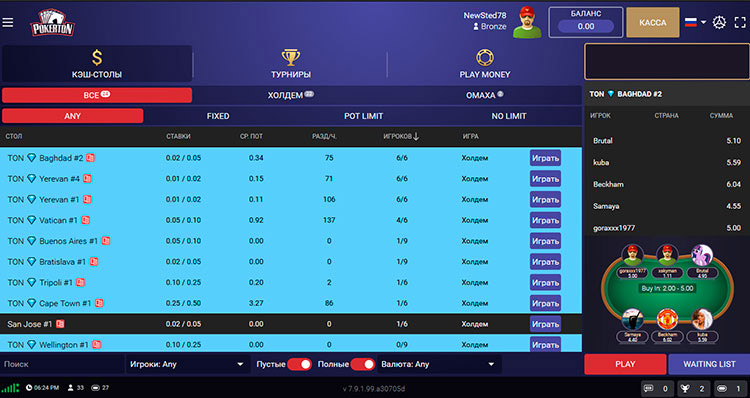Viewport: 750px width, 398px height.
Task: Click the Играть button for Cape Town #1
Action: click(x=545, y=303)
